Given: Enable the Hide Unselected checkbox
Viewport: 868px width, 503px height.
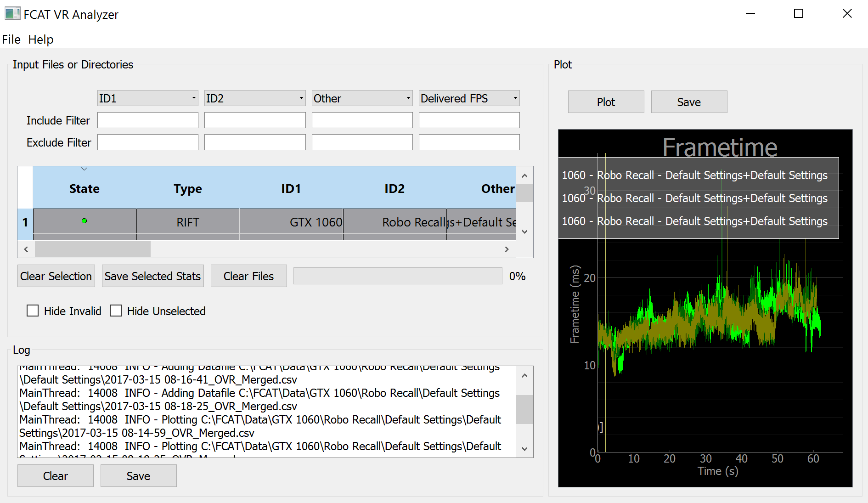Looking at the screenshot, I should [116, 311].
